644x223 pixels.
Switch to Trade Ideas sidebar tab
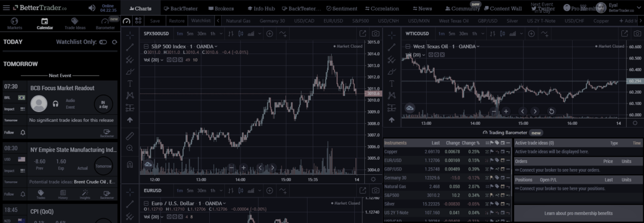(75, 23)
